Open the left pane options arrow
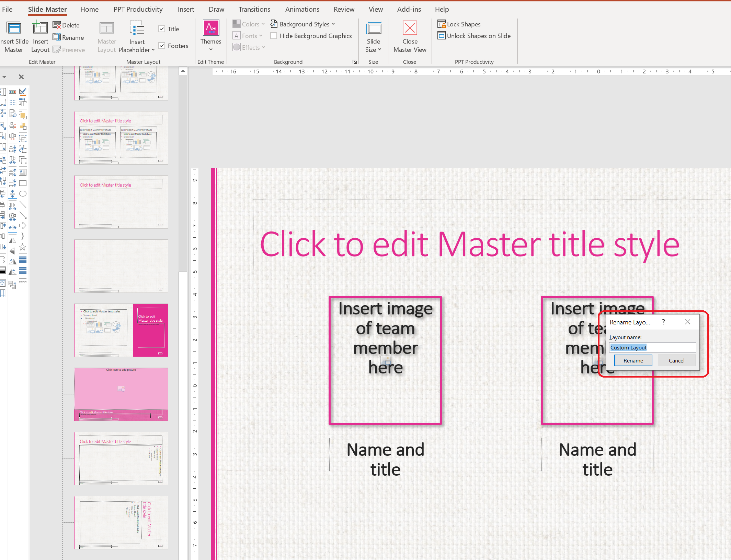Image resolution: width=731 pixels, height=560 pixels. click(4, 76)
